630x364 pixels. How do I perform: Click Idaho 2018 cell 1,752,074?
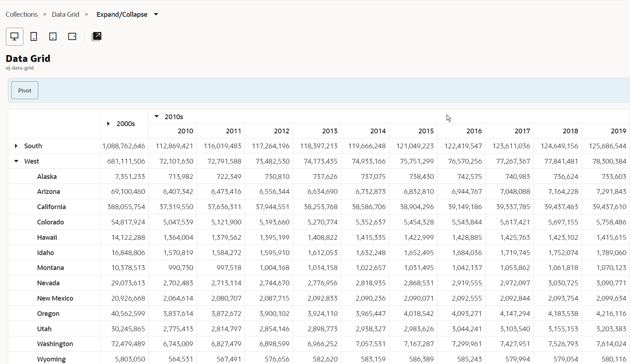(558, 253)
